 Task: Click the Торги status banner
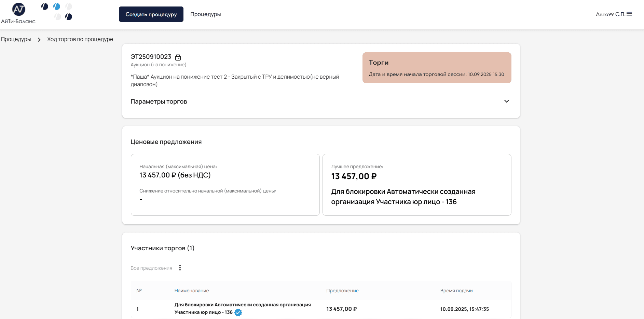pyautogui.click(x=437, y=68)
